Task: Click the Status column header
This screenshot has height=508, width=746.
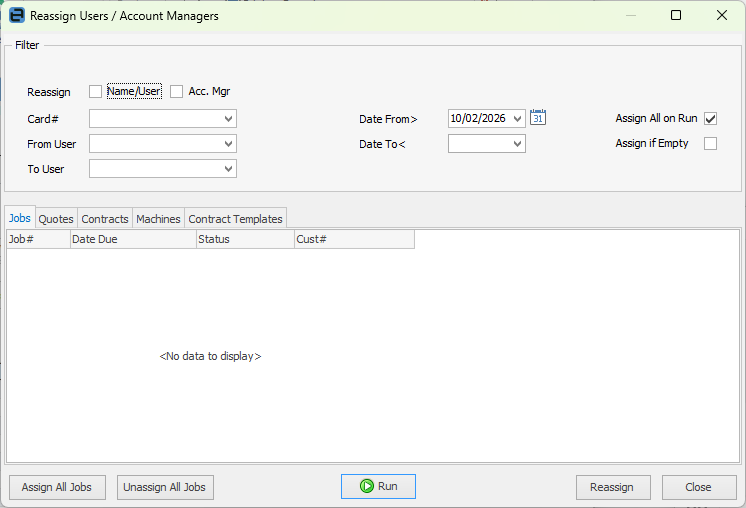Action: (245, 239)
